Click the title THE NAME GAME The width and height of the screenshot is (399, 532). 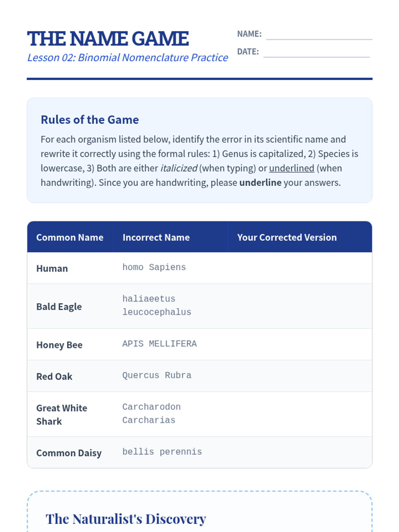(x=108, y=39)
